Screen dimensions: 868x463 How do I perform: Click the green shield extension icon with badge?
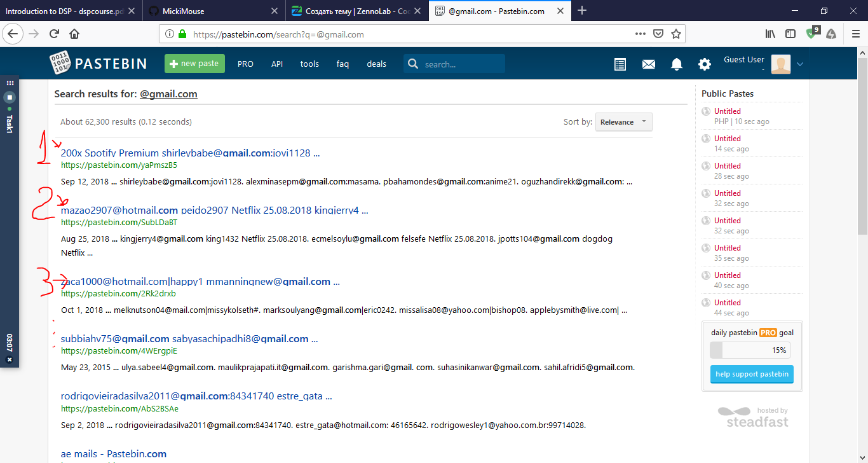pos(812,32)
